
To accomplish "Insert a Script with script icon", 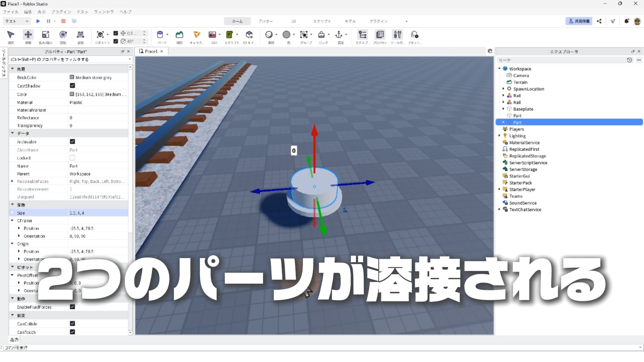I will pyautogui.click(x=229, y=35).
